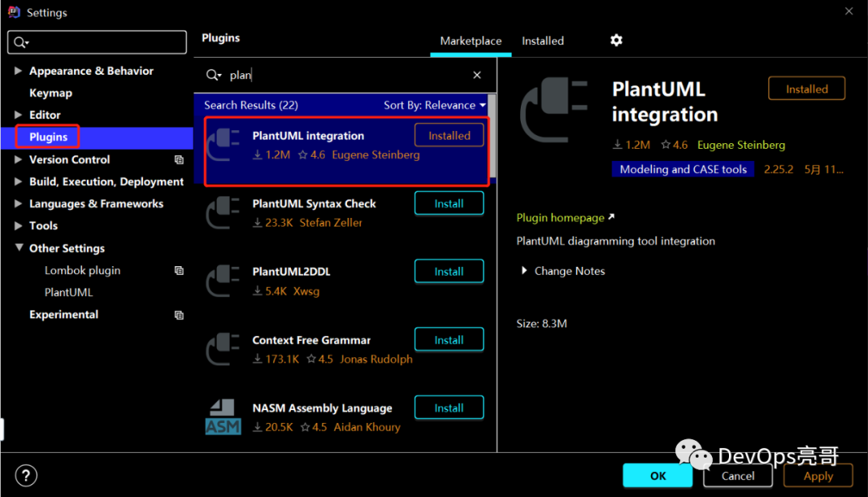
Task: Click Installed button in PlantUML integration row
Action: pyautogui.click(x=449, y=135)
